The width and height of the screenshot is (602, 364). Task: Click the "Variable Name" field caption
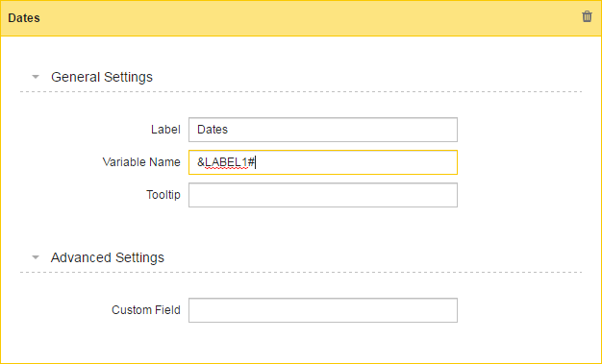pyautogui.click(x=141, y=162)
